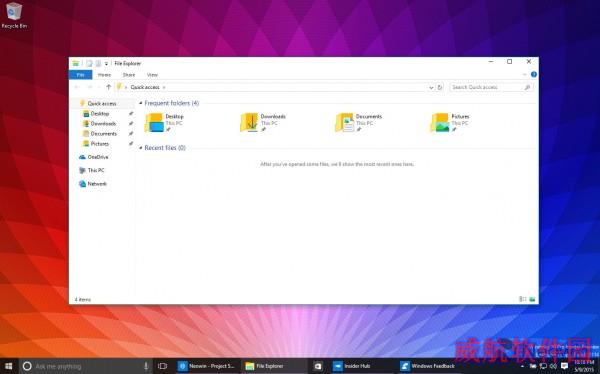The image size is (600, 374).
Task: Click the Up one level arrow
Action: [x=108, y=87]
